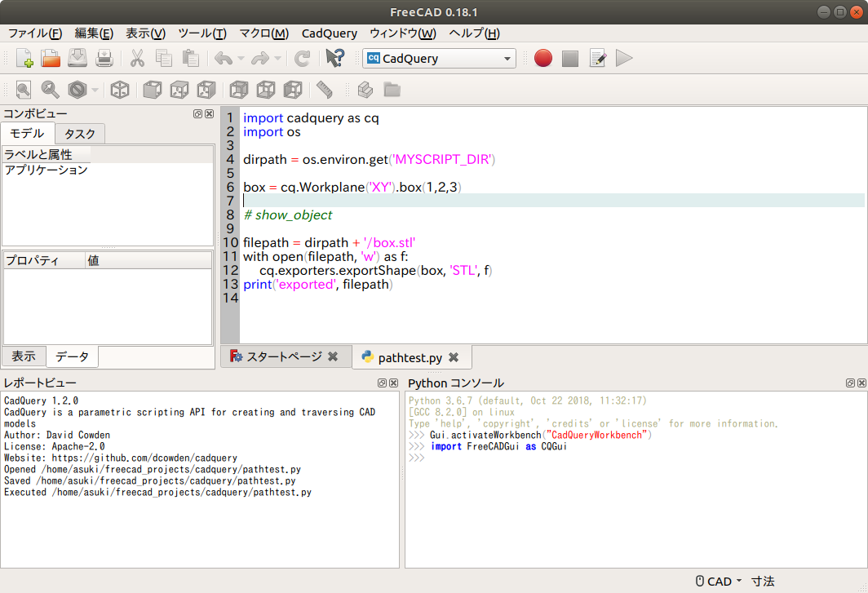Open the CadQuery workbench selector
The image size is (868, 593).
tap(439, 58)
